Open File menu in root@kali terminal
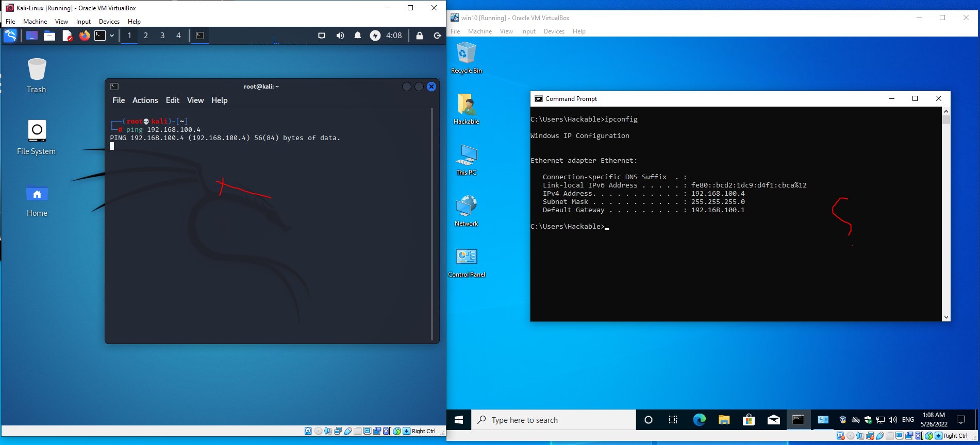980x445 pixels. tap(119, 100)
